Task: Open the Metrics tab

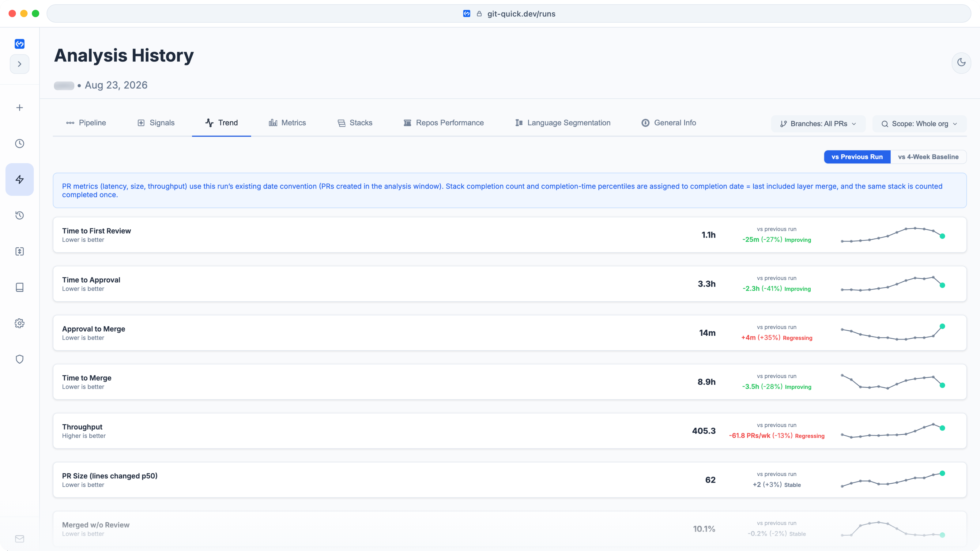Action: pyautogui.click(x=287, y=123)
